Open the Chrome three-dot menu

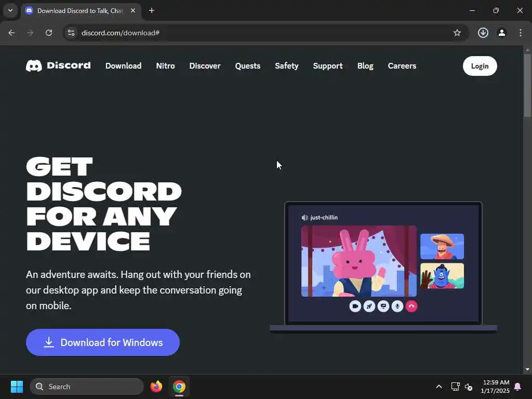(521, 33)
